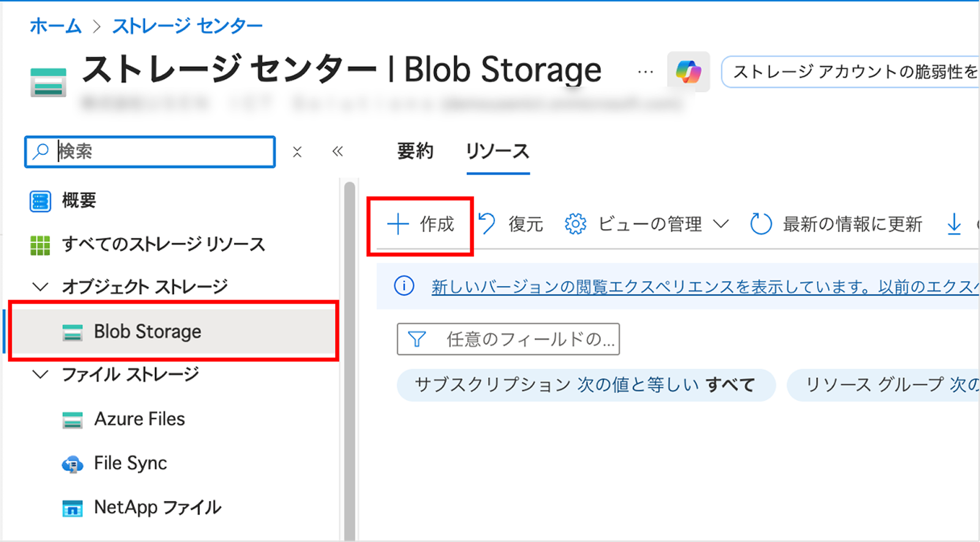
Task: Click the sidebar 検索 search field
Action: pyautogui.click(x=159, y=152)
